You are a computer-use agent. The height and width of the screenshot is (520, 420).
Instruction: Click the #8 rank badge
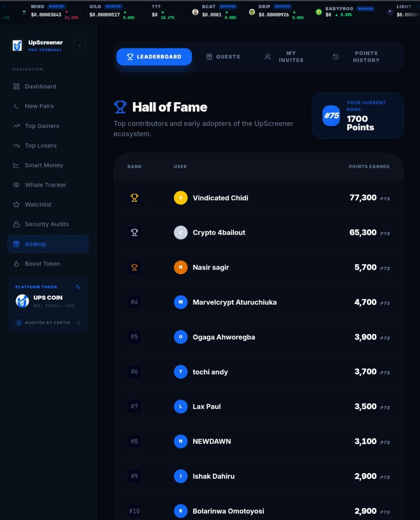[135, 441]
